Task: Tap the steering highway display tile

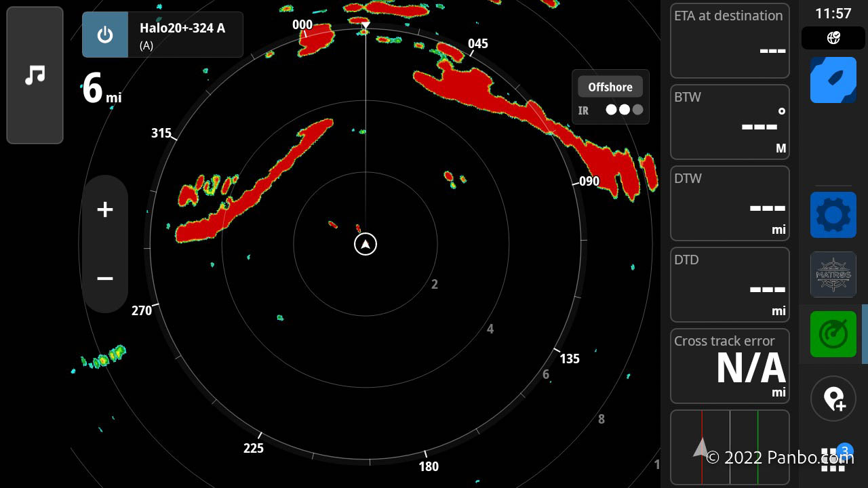Action: click(730, 447)
